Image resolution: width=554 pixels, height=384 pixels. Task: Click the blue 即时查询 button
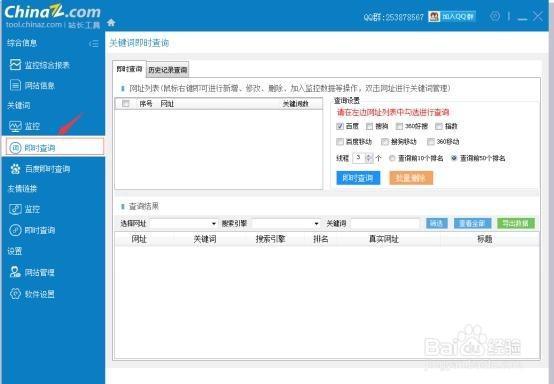pos(358,178)
